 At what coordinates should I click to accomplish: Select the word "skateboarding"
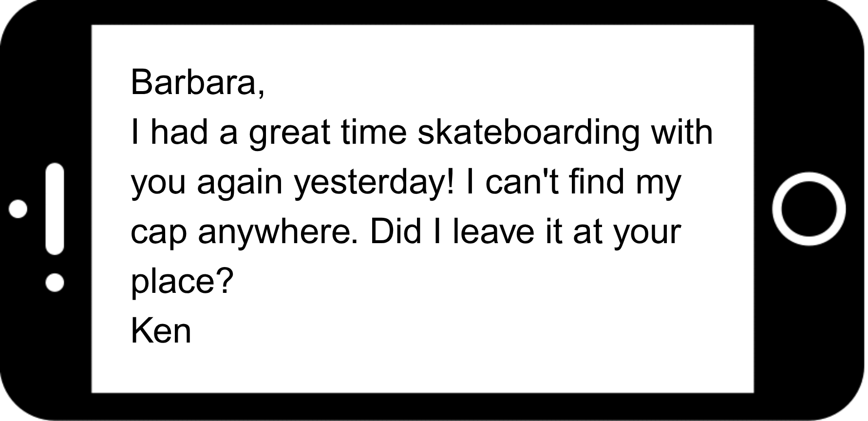tap(528, 133)
